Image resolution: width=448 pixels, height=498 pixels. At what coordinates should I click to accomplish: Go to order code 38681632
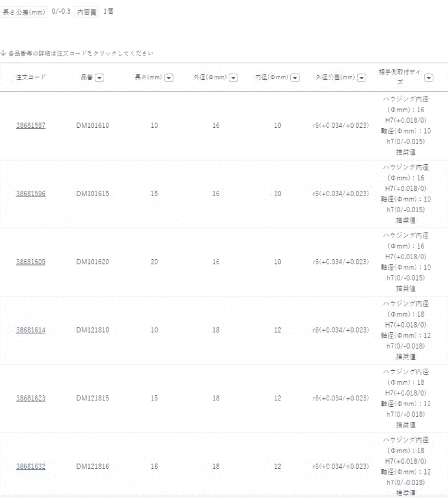pyautogui.click(x=31, y=466)
